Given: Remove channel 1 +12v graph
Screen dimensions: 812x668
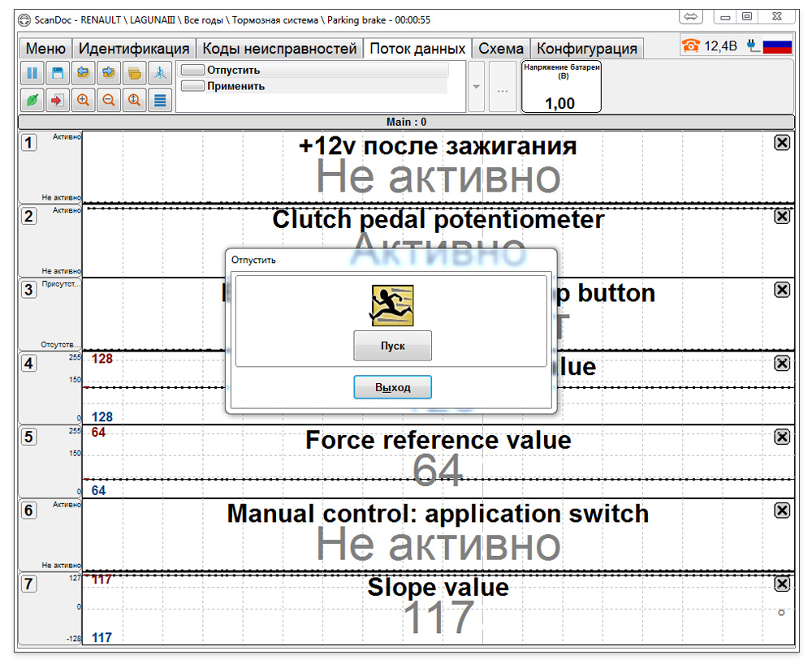Looking at the screenshot, I should 782,142.
